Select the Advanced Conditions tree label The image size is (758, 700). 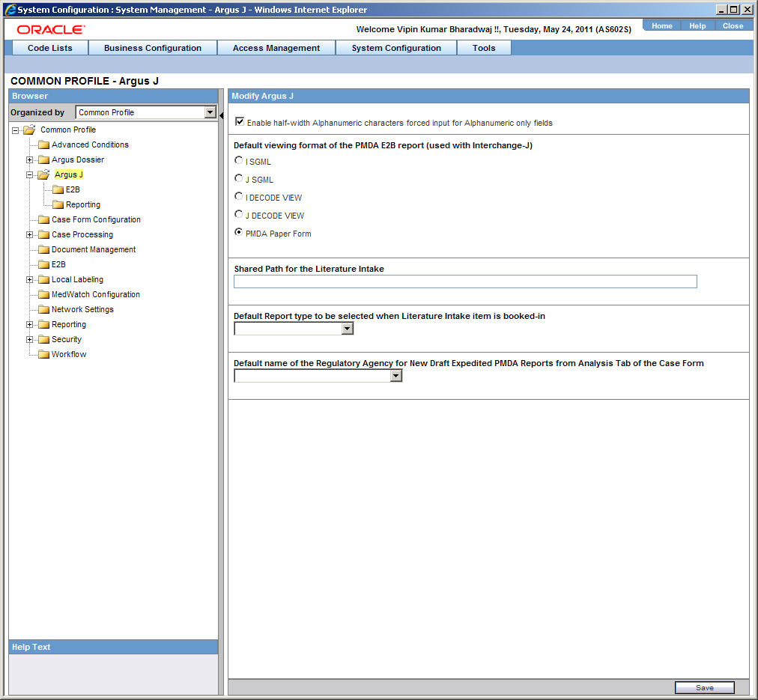[x=90, y=144]
